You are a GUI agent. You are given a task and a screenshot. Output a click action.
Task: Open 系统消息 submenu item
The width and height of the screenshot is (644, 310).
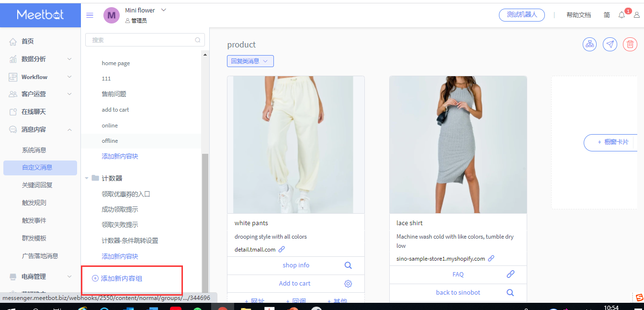click(x=34, y=150)
